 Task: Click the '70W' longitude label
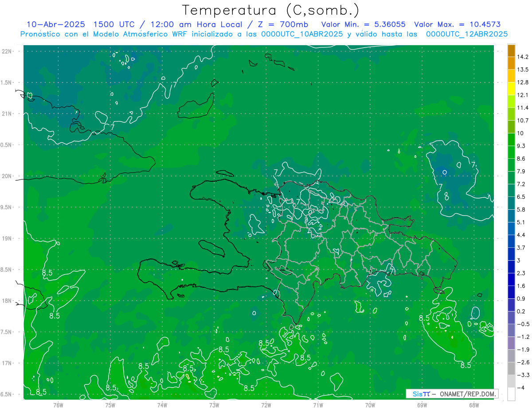click(x=370, y=405)
